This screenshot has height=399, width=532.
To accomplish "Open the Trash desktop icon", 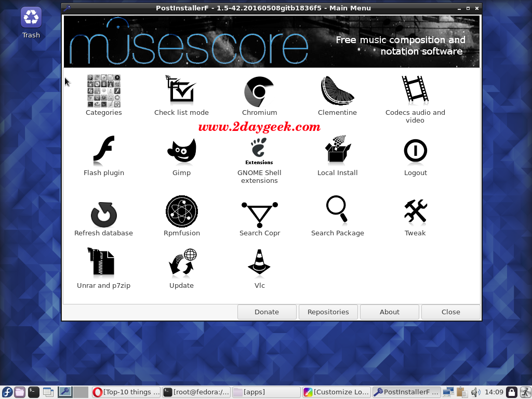I will click(31, 22).
